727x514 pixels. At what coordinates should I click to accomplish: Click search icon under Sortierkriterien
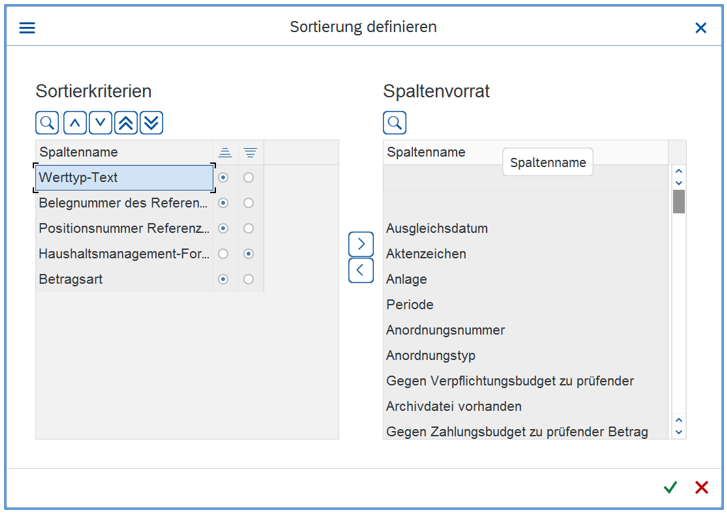click(x=47, y=123)
